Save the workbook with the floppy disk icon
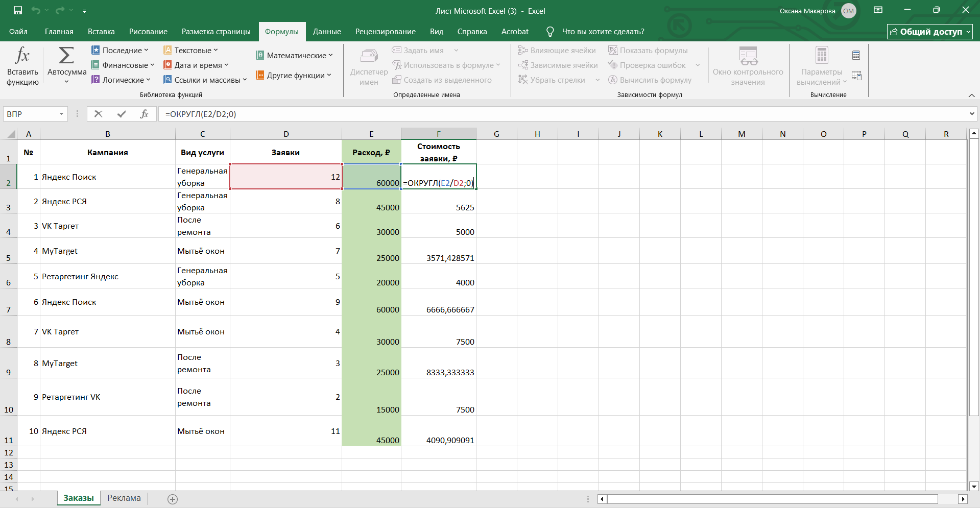 click(18, 10)
